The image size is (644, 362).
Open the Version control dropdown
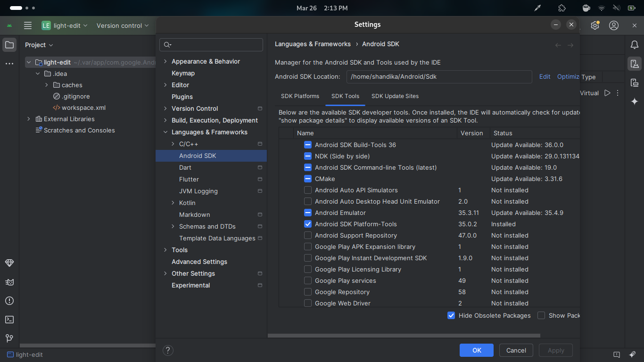pos(123,25)
